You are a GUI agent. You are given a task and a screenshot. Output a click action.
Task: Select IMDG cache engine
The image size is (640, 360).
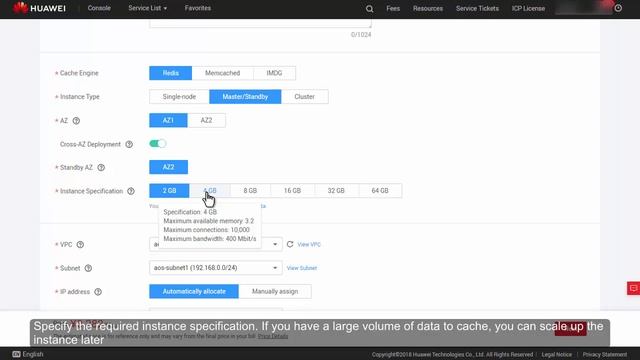[x=274, y=73]
